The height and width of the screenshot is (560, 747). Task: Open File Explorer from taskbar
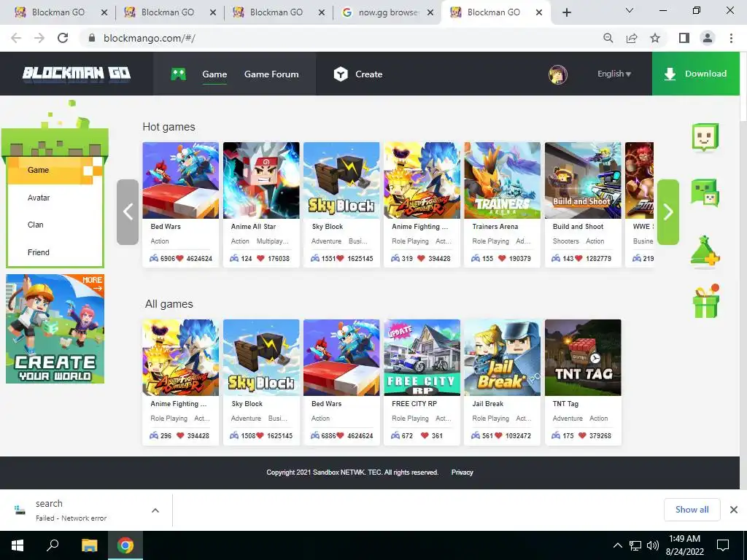89,545
